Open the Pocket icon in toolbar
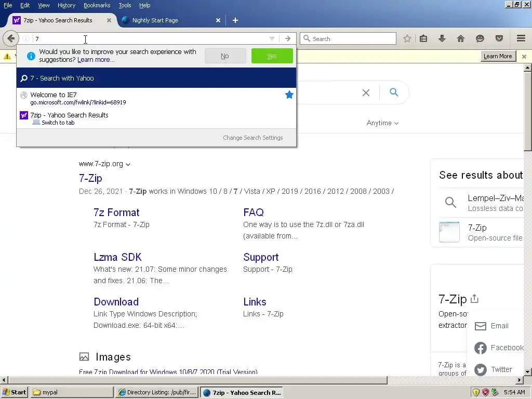Viewport: 532px width, 399px height. (499, 38)
